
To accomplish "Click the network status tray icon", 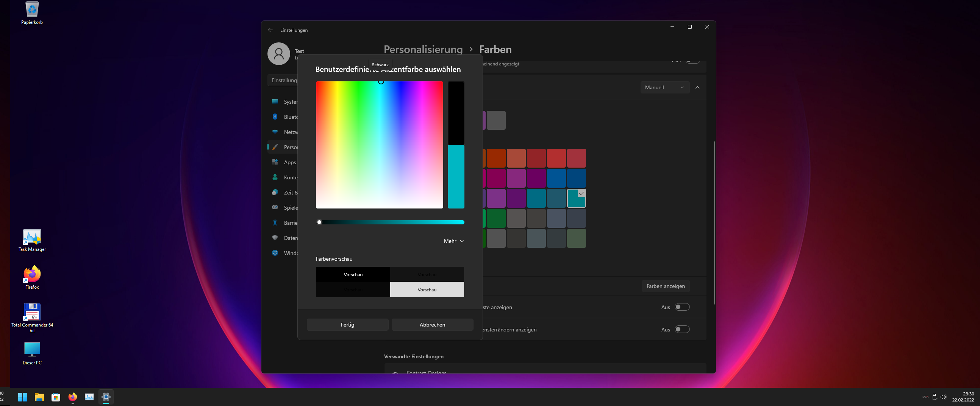I will [x=925, y=397].
